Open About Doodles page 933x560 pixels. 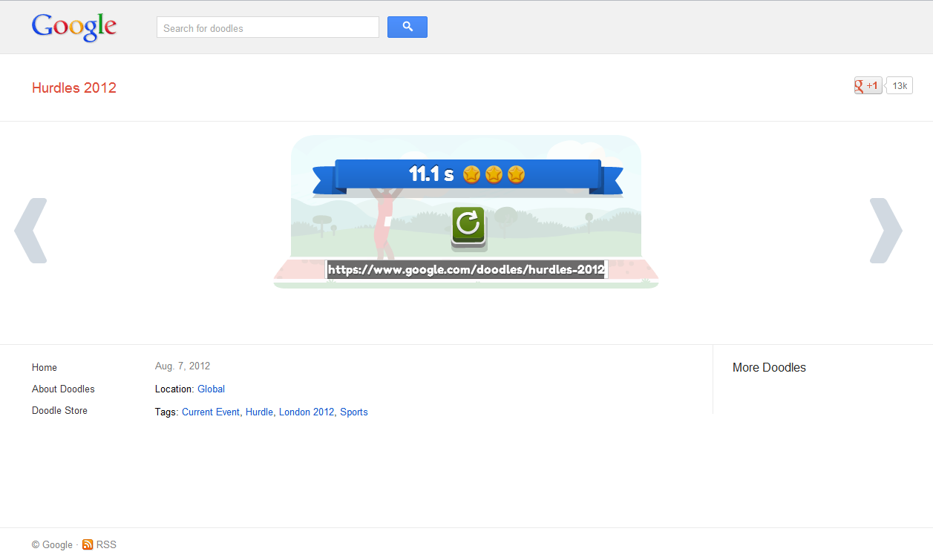point(63,389)
